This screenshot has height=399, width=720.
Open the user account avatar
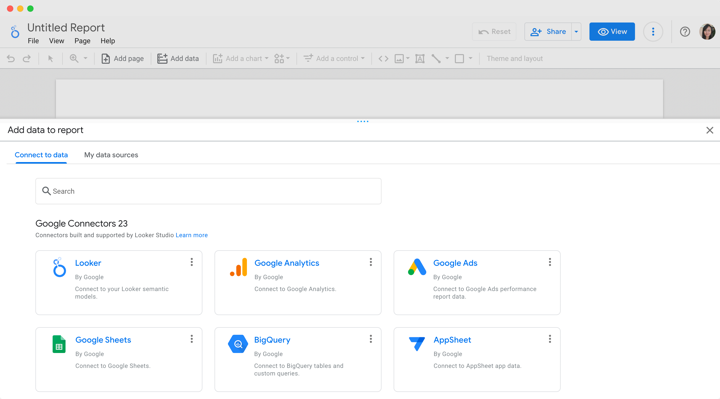pos(707,32)
